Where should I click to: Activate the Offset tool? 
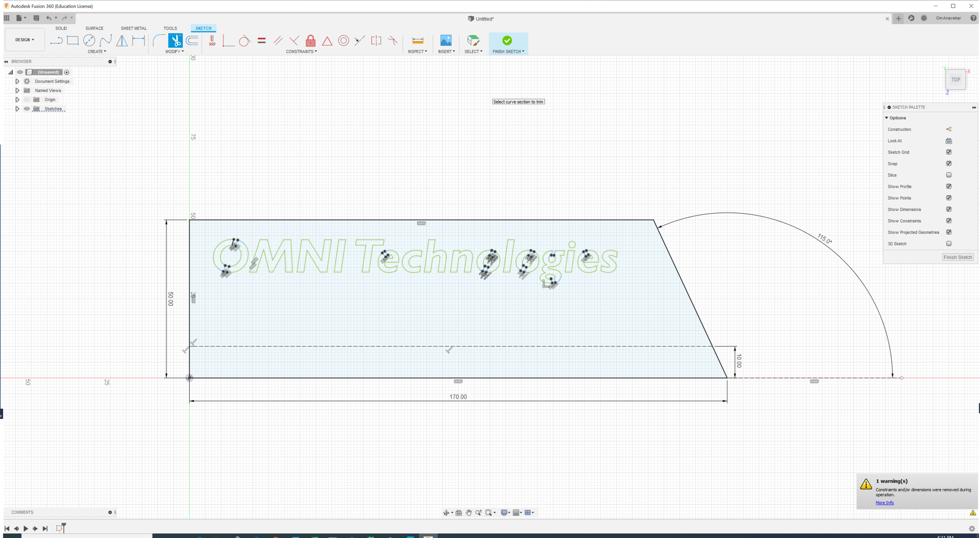point(192,41)
